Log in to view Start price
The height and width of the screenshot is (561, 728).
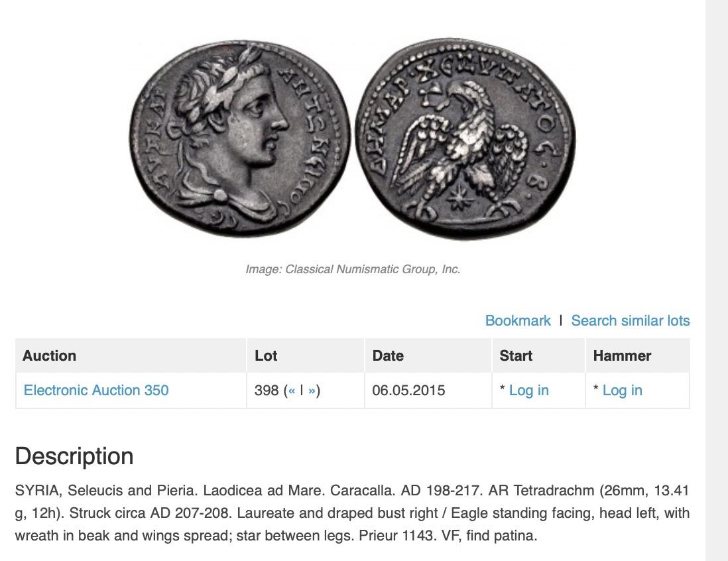click(528, 391)
